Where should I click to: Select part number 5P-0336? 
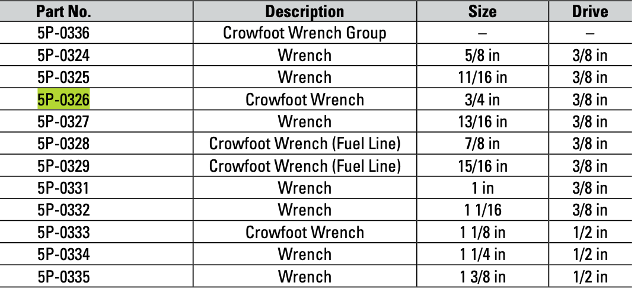[x=63, y=33]
